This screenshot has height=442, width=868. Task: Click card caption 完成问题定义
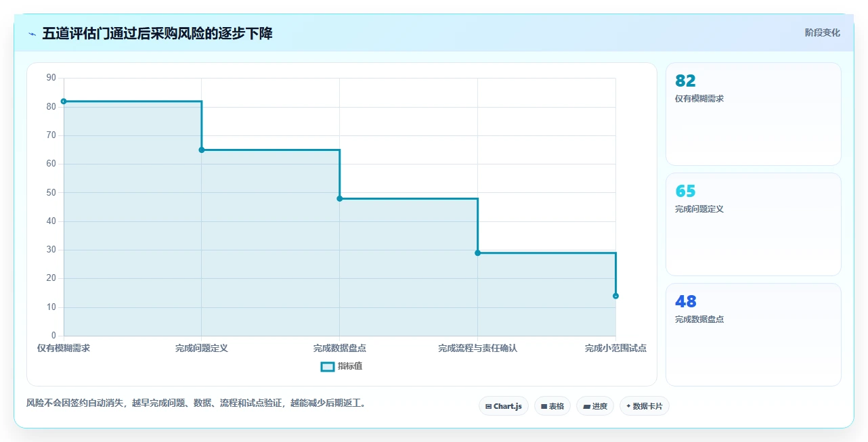699,209
